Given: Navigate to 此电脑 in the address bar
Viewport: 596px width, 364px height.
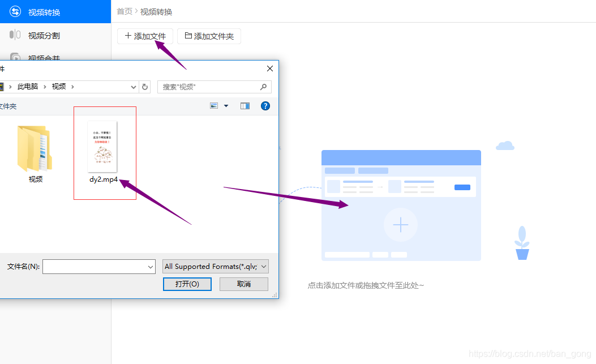Looking at the screenshot, I should pos(28,87).
